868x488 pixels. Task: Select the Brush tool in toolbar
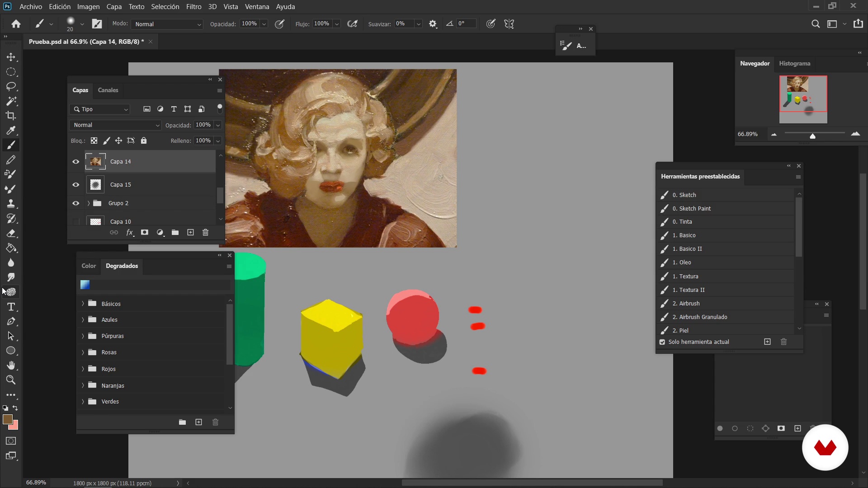click(11, 145)
